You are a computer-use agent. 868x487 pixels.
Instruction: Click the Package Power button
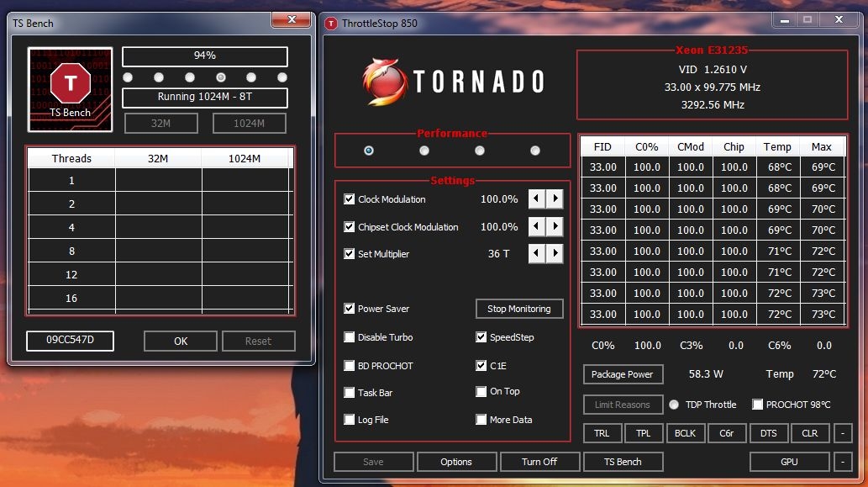623,374
